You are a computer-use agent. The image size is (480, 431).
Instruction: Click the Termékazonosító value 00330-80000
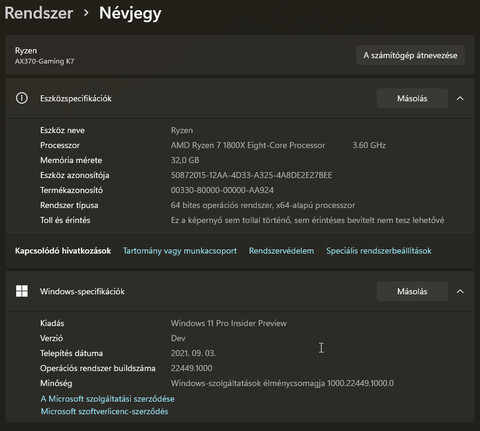tap(222, 190)
